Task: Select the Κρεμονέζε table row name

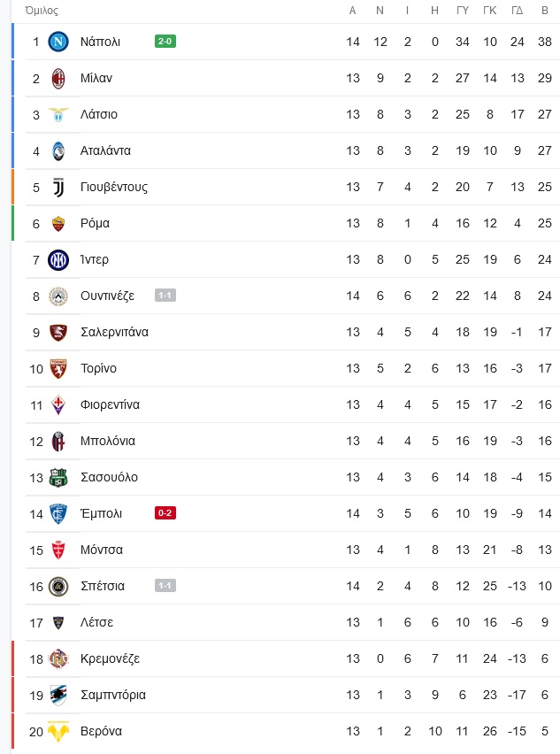Action: point(110,658)
